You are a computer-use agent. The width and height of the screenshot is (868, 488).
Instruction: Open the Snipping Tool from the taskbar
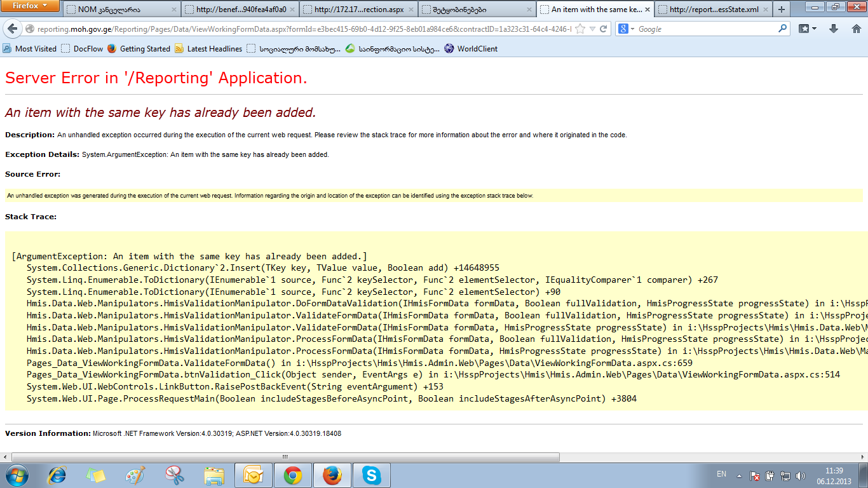point(174,475)
